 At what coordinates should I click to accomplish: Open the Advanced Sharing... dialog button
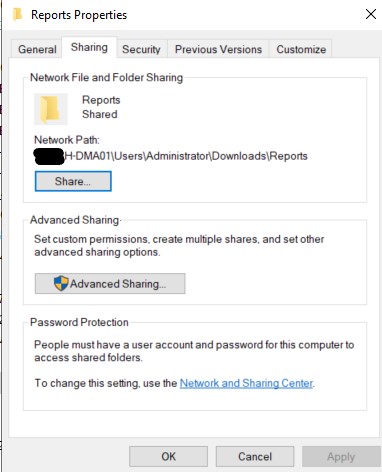click(x=110, y=284)
